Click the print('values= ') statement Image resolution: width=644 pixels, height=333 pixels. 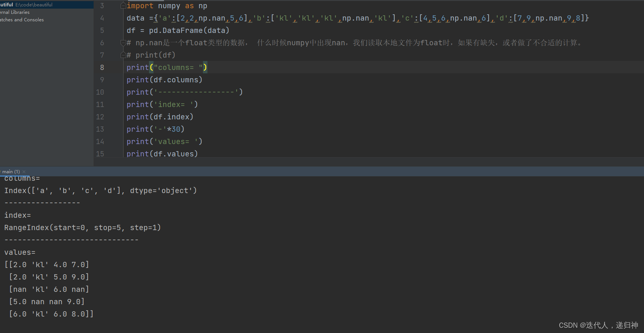coord(164,141)
